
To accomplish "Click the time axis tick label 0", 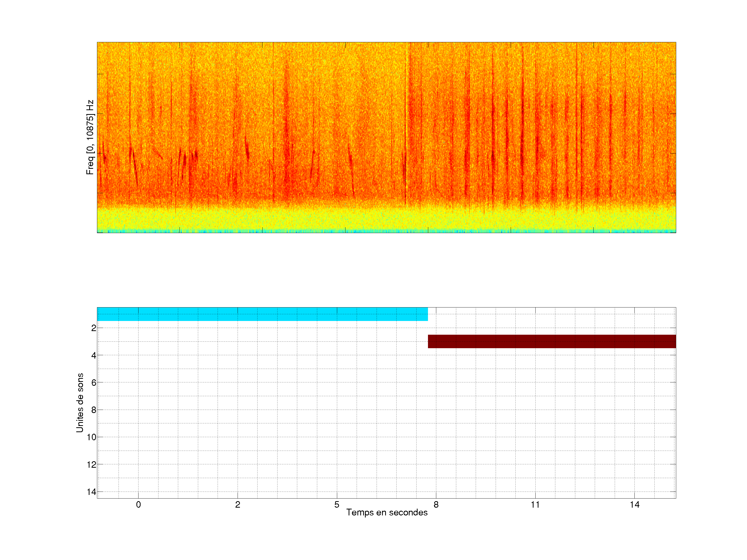I will (139, 505).
